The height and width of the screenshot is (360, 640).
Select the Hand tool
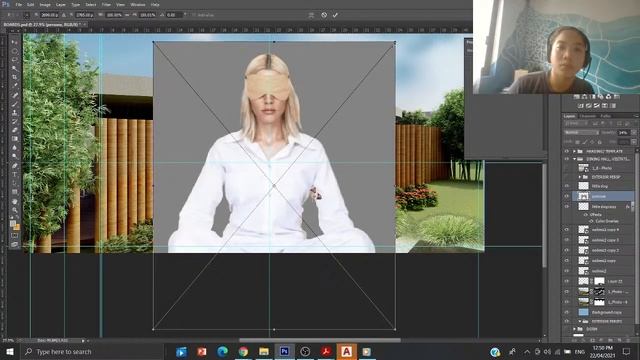[15, 201]
